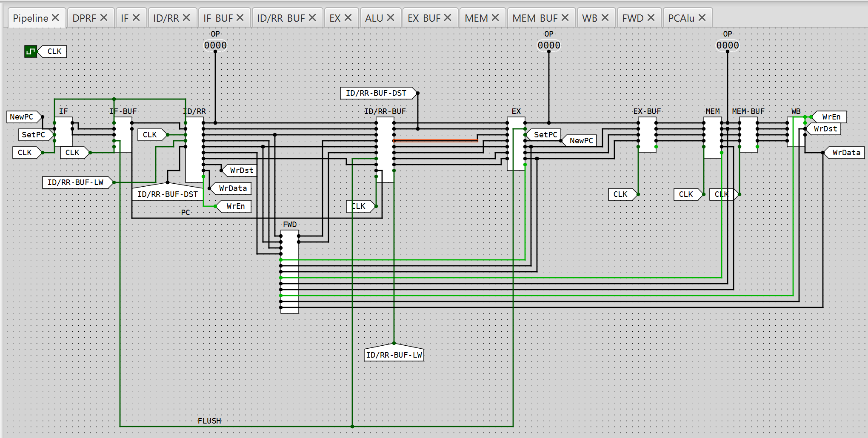Viewport: 868px width, 438px height.
Task: Close the WB tab
Action: point(605,17)
